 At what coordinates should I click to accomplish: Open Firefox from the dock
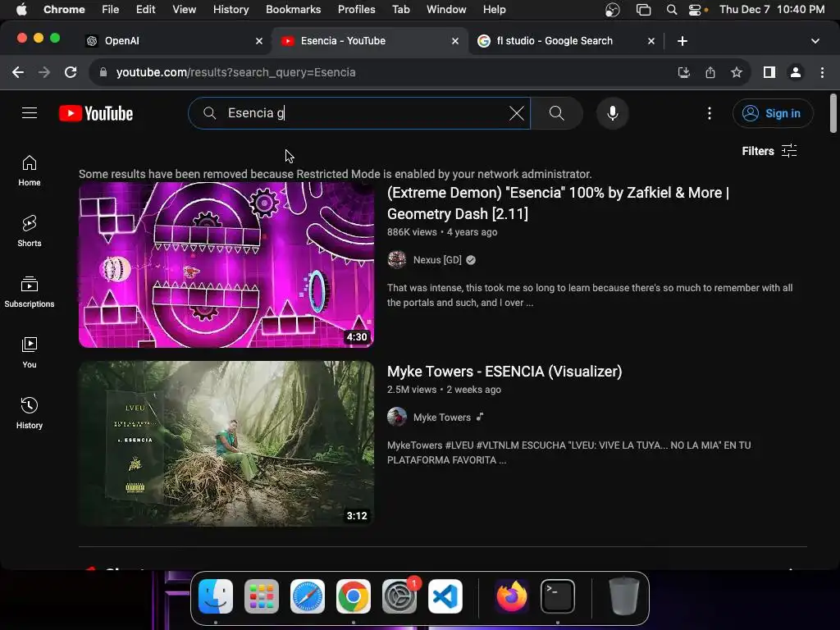click(x=512, y=596)
